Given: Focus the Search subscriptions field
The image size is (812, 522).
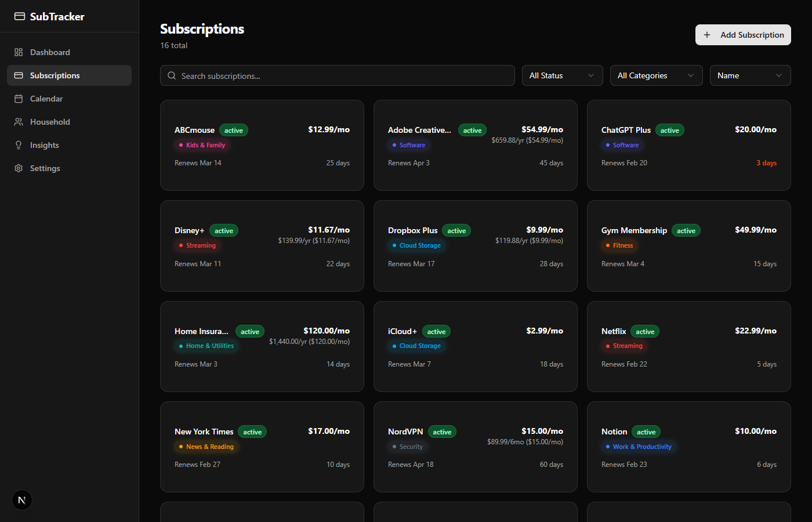Looking at the screenshot, I should [342, 75].
